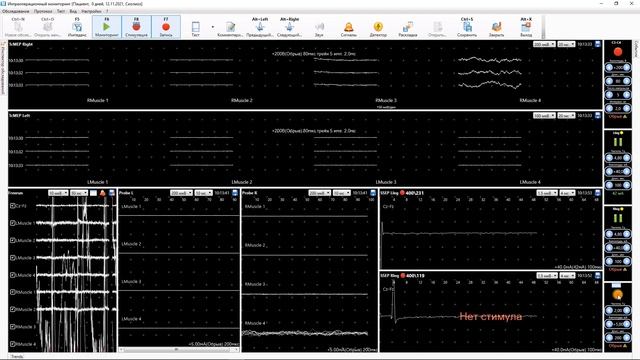Increase C3-C4 stimulus amplitude (+200) knob
The width and height of the screenshot is (640, 360).
click(x=627, y=67)
